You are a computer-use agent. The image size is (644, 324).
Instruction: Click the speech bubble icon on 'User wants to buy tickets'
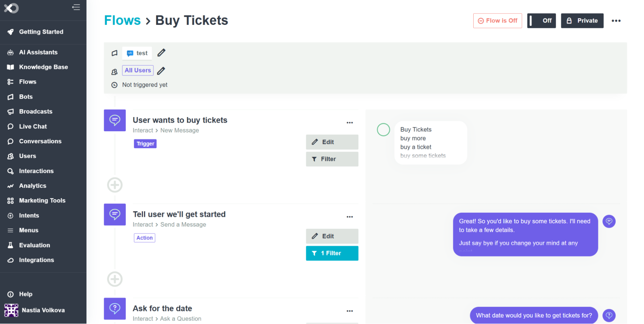[x=114, y=120]
